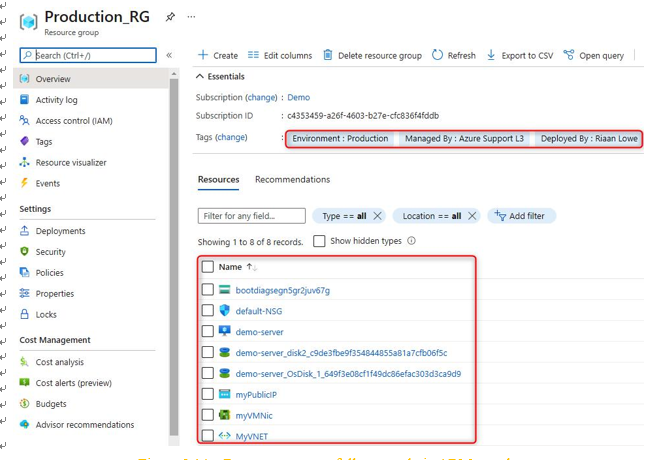Click the Security shield icon
This screenshot has width=672, height=460.
click(x=24, y=252)
